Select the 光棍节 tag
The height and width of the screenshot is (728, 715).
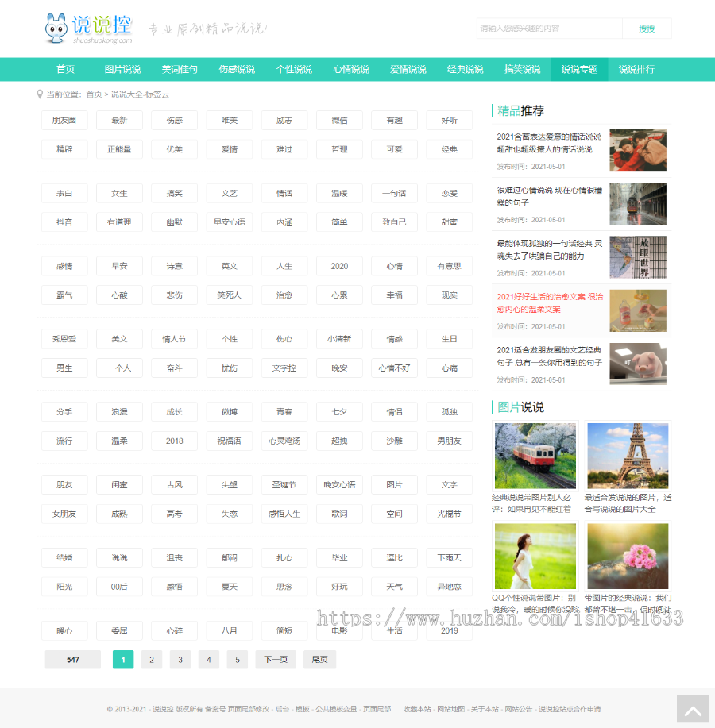coord(449,514)
